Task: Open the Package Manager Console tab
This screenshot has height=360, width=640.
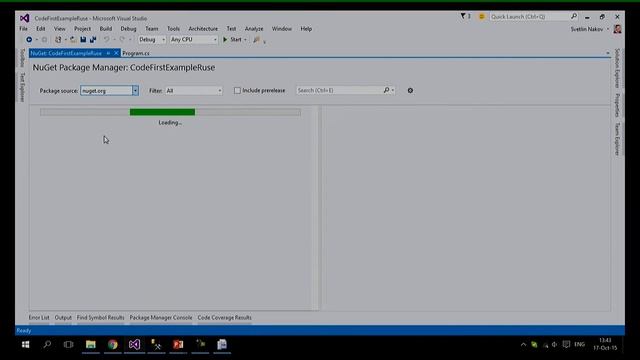Action: (x=161, y=317)
